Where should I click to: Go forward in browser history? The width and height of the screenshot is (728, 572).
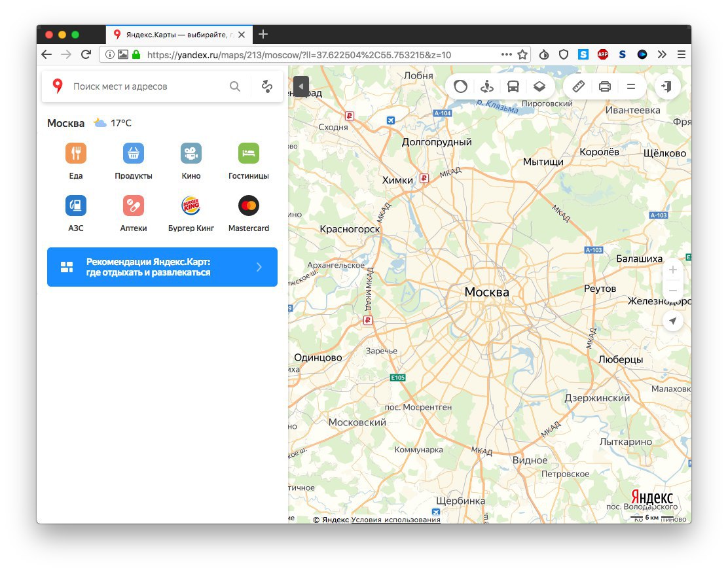(66, 55)
